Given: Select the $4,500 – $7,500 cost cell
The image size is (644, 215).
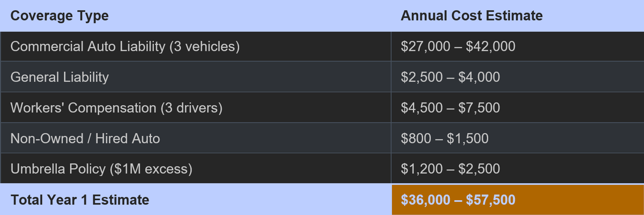Looking at the screenshot, I should click(x=518, y=107).
